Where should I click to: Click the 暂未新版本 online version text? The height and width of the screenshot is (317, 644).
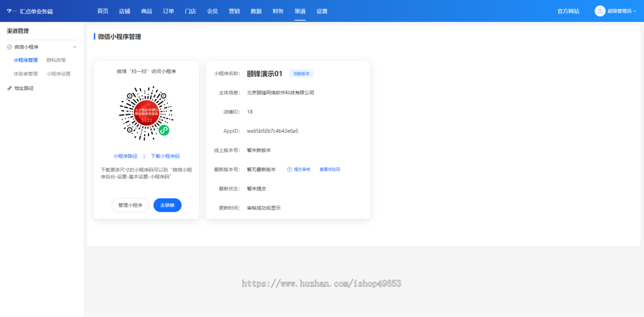259,150
